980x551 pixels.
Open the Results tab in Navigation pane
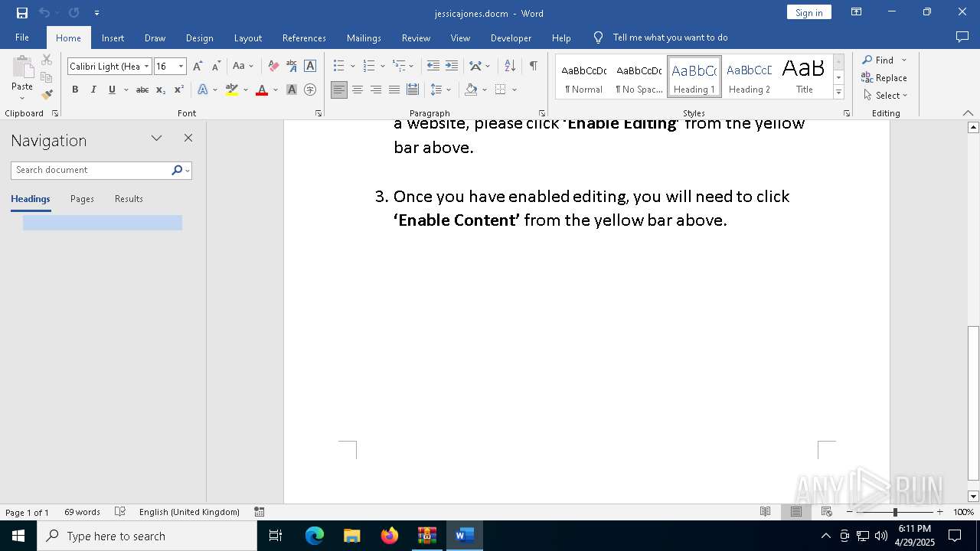pos(129,199)
